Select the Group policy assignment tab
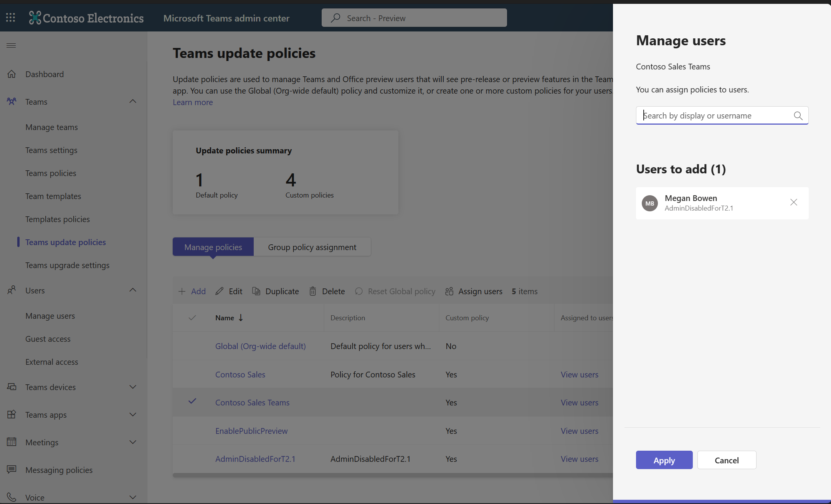The width and height of the screenshot is (831, 504). (312, 246)
